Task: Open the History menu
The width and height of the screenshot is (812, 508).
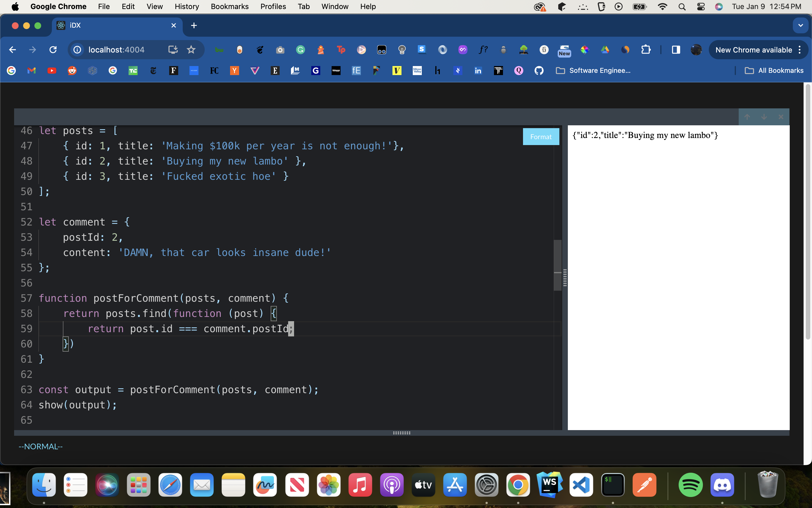Action: click(187, 6)
